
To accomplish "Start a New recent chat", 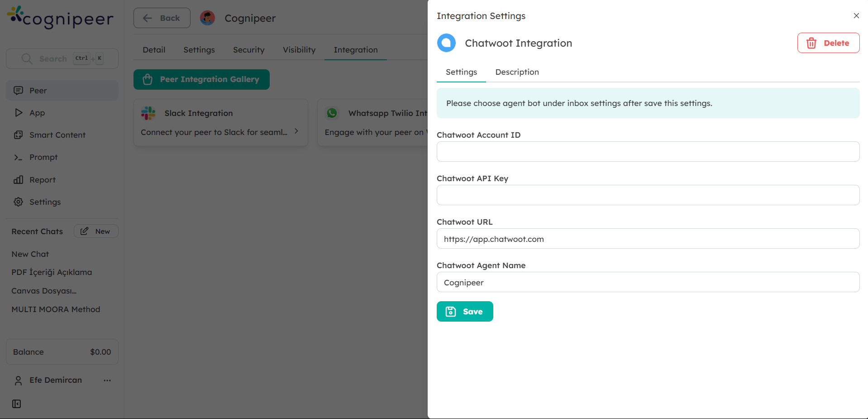I will tap(96, 231).
